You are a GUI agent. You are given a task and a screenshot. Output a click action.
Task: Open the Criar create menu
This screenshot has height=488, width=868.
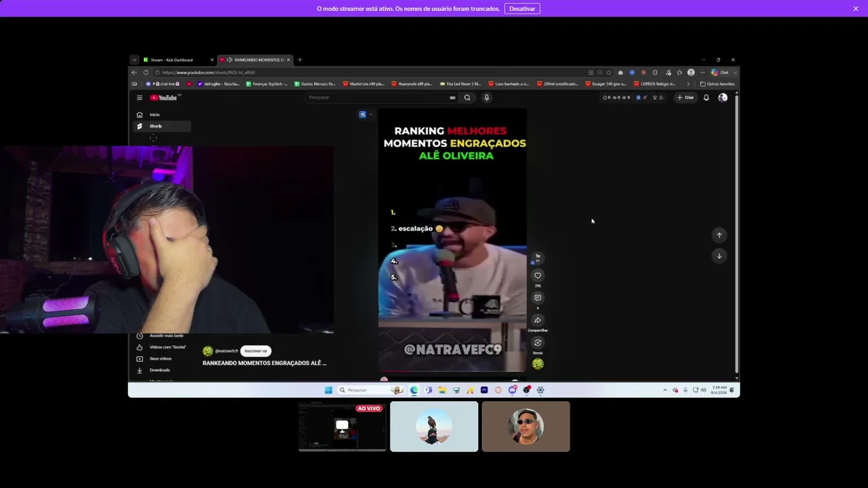(x=686, y=98)
